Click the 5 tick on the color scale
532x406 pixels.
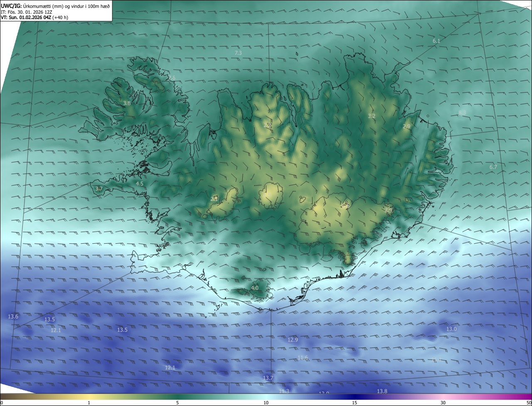177,403
